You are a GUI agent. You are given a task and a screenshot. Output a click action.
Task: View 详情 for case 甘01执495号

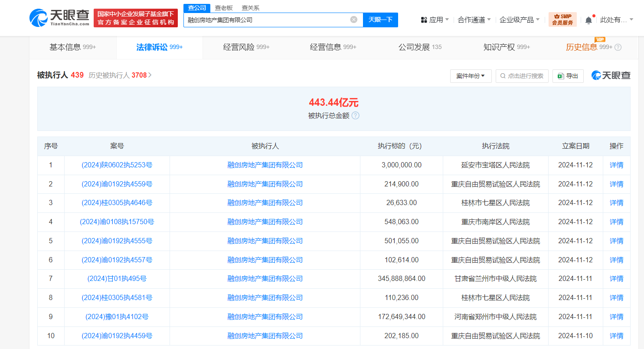pos(616,279)
